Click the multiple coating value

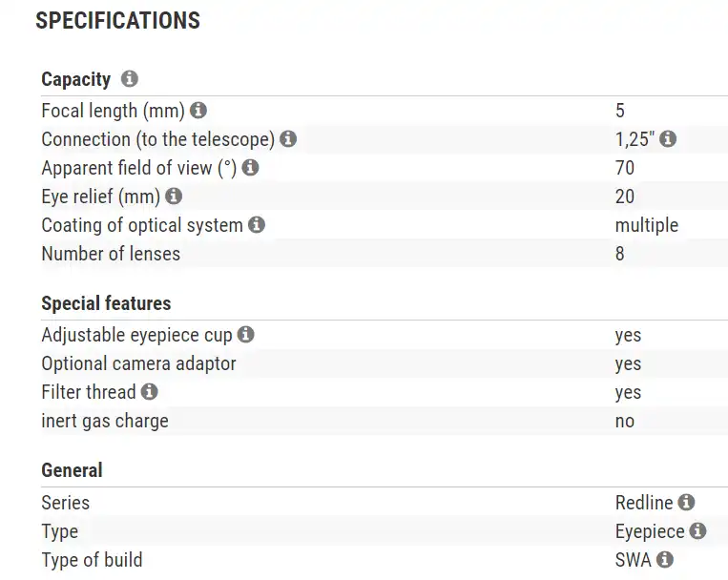coord(647,225)
